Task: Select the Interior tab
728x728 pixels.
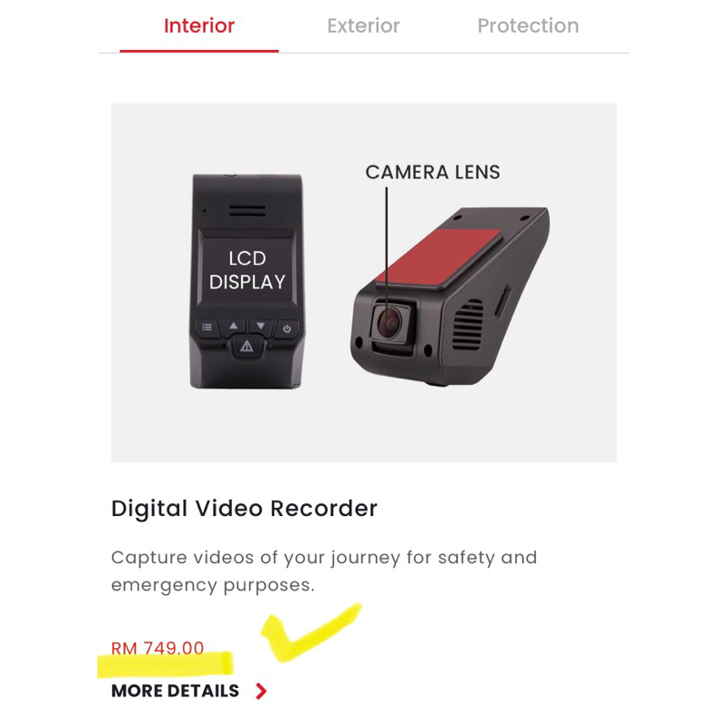Action: (x=199, y=26)
